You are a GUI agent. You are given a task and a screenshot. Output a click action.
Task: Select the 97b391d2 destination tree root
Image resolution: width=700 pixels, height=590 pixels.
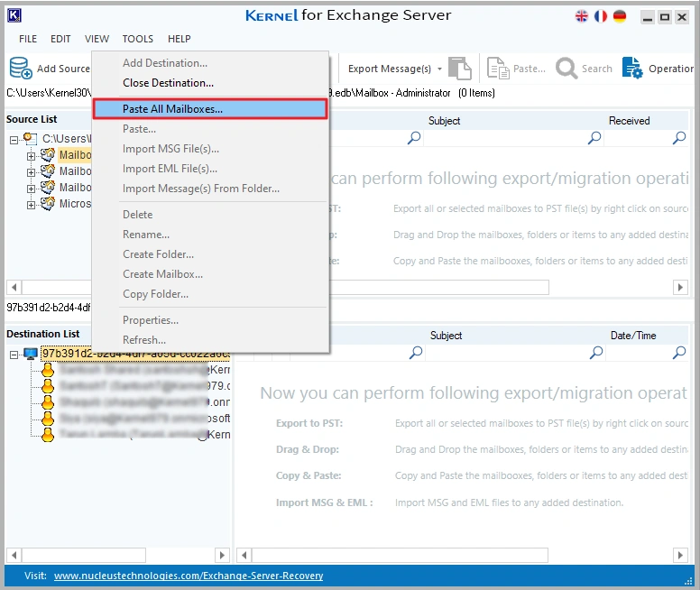tap(134, 354)
